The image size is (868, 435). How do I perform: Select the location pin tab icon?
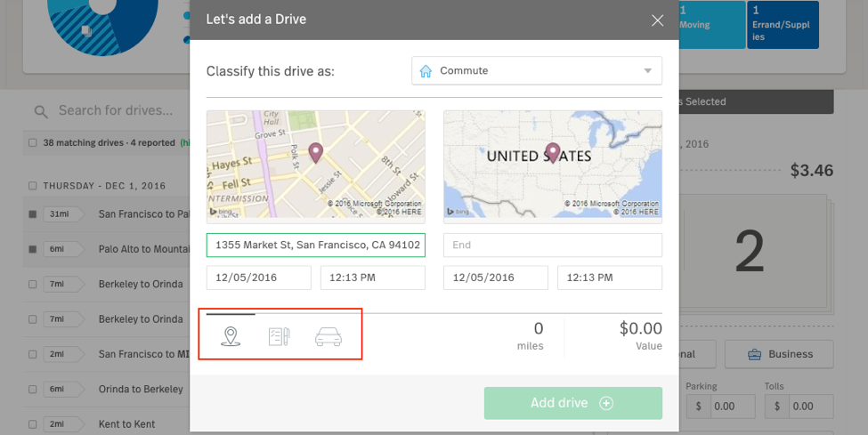[x=231, y=336]
